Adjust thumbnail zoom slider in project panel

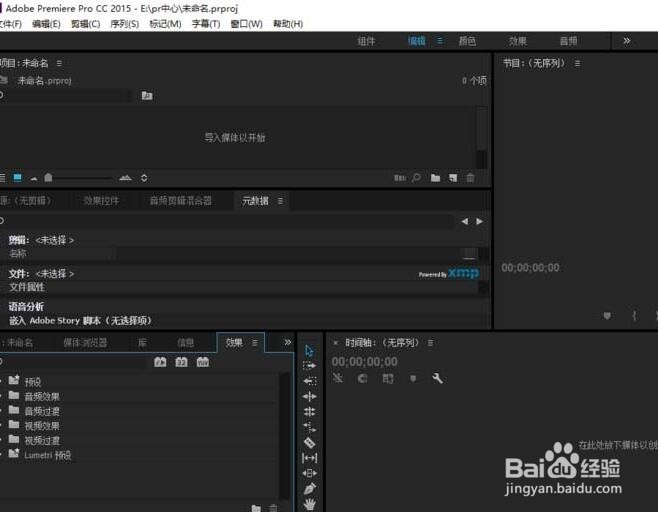48,178
